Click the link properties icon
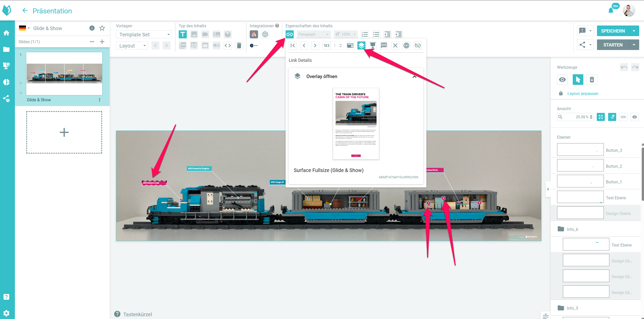Screen dimensions: 644x319 289,34
